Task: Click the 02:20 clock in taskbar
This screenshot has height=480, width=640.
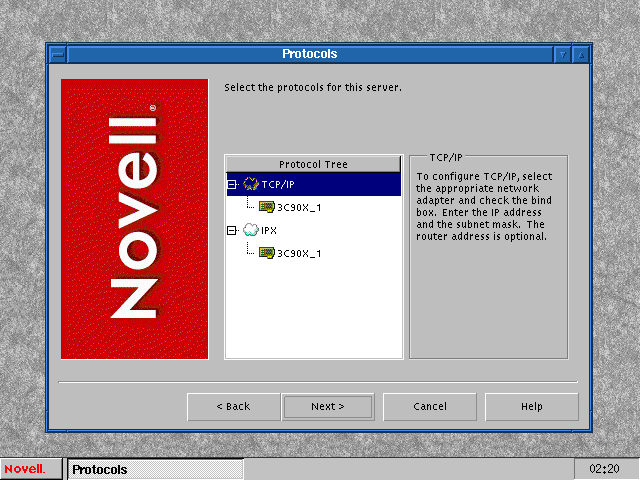Action: point(604,469)
